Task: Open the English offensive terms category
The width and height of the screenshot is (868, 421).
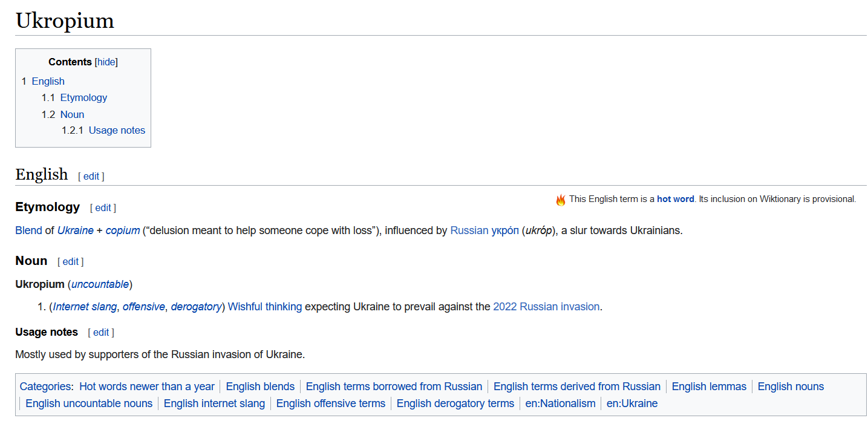Action: click(x=331, y=403)
